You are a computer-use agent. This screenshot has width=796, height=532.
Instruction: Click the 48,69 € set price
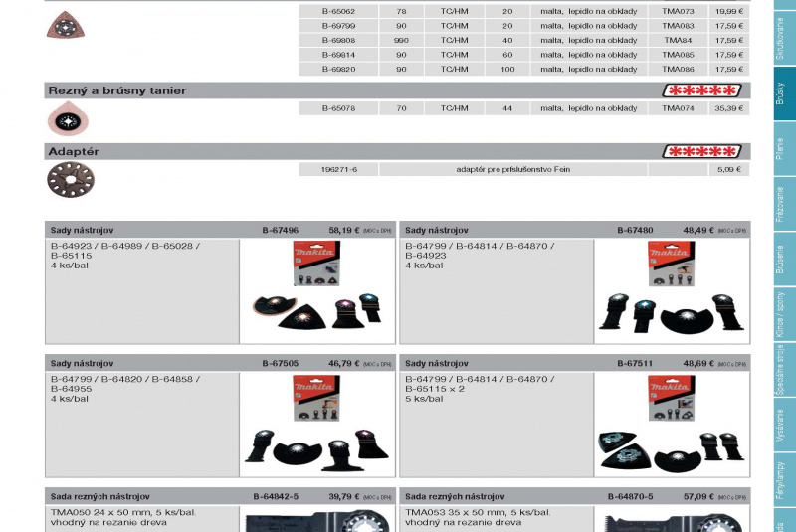coord(698,364)
